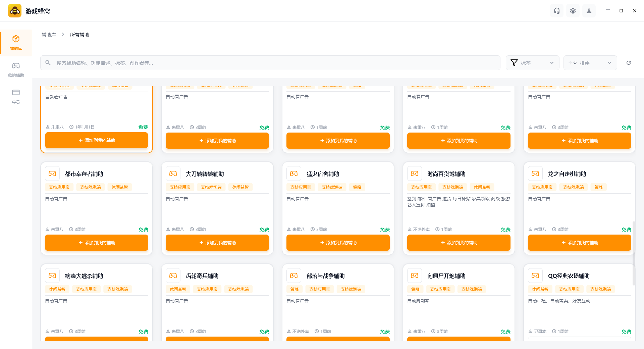This screenshot has width=644, height=349.
Task: Click 策略 tag on 龙之自走棋辅助
Action: pos(599,187)
